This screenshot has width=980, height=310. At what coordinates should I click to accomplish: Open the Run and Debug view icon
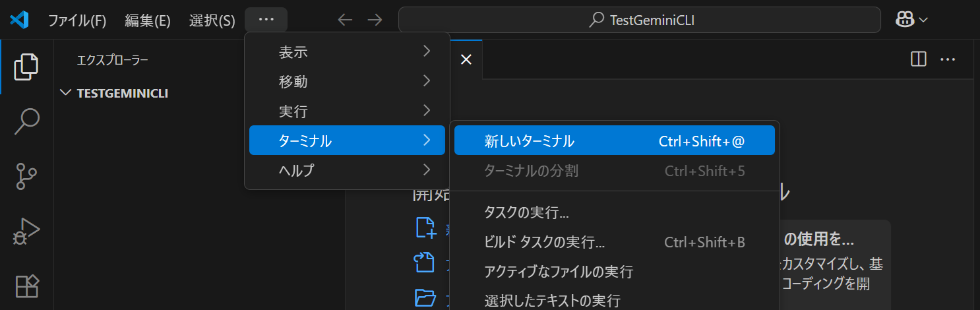tap(26, 232)
